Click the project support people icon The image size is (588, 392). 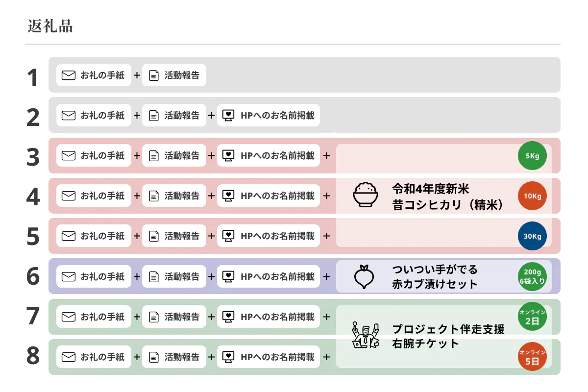point(366,336)
